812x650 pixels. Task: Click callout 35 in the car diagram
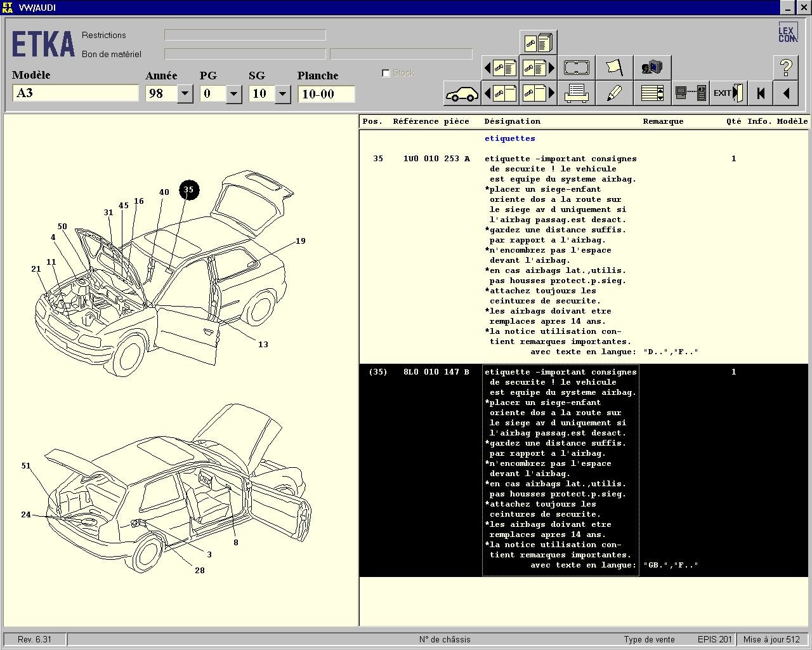point(188,190)
